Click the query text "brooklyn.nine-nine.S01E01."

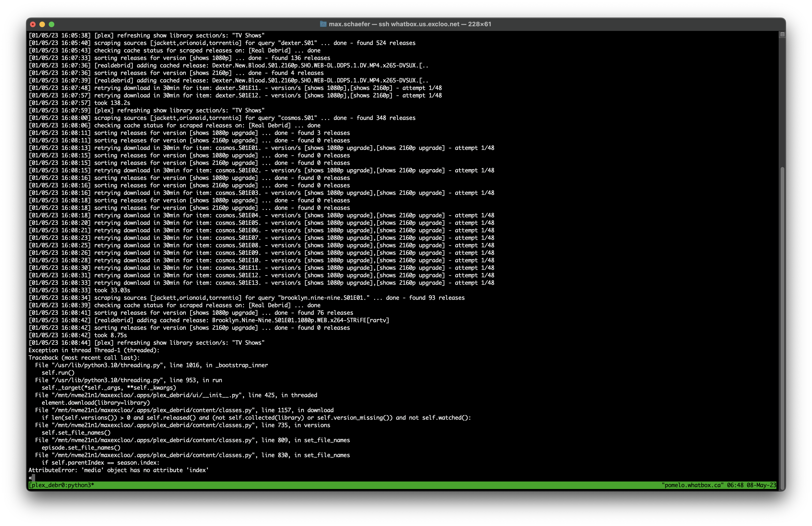(324, 297)
